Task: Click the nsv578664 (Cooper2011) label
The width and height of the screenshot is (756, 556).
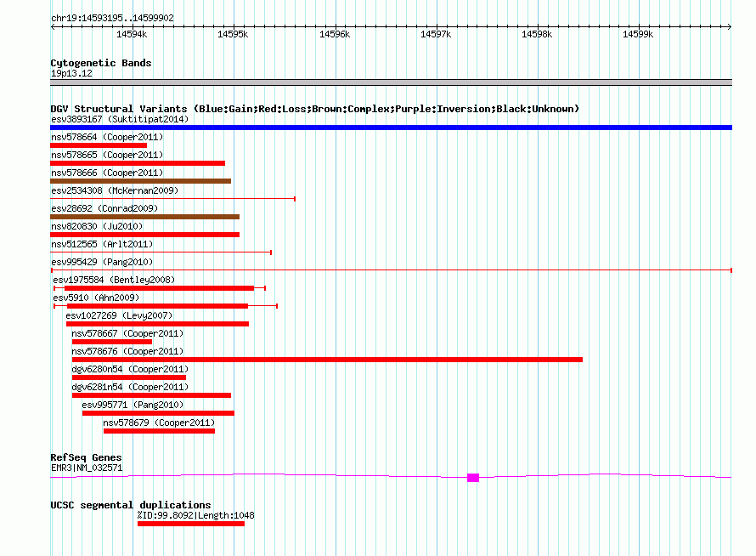Action: pyautogui.click(x=107, y=137)
